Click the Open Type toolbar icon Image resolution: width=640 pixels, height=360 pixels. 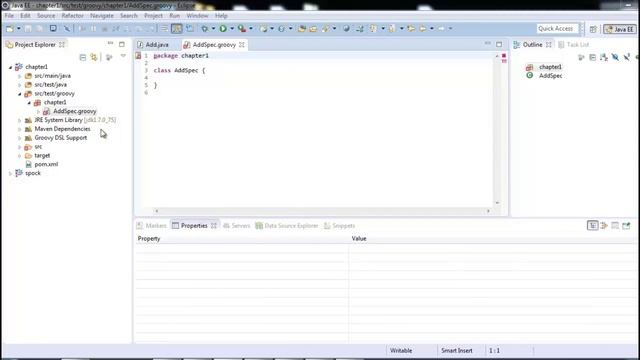pos(302,29)
